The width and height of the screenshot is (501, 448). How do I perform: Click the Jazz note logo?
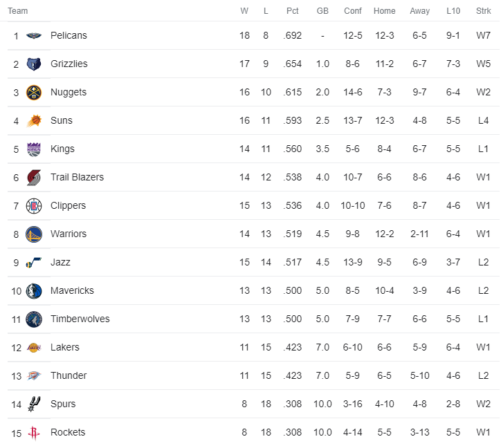point(33,263)
